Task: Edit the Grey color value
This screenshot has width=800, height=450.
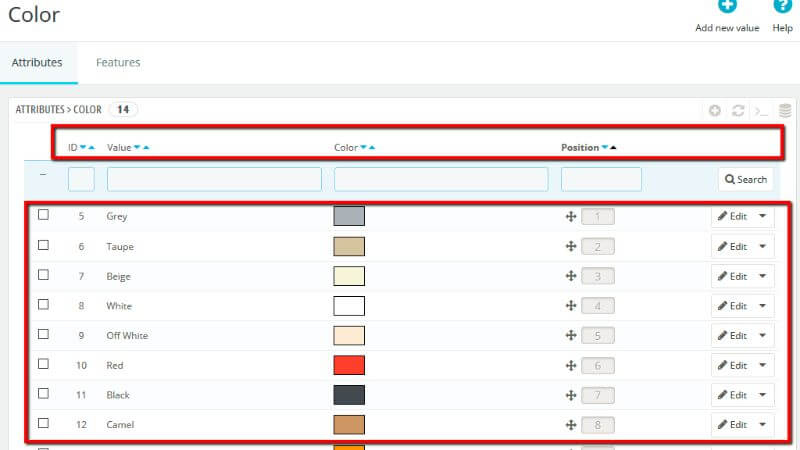Action: click(x=733, y=216)
